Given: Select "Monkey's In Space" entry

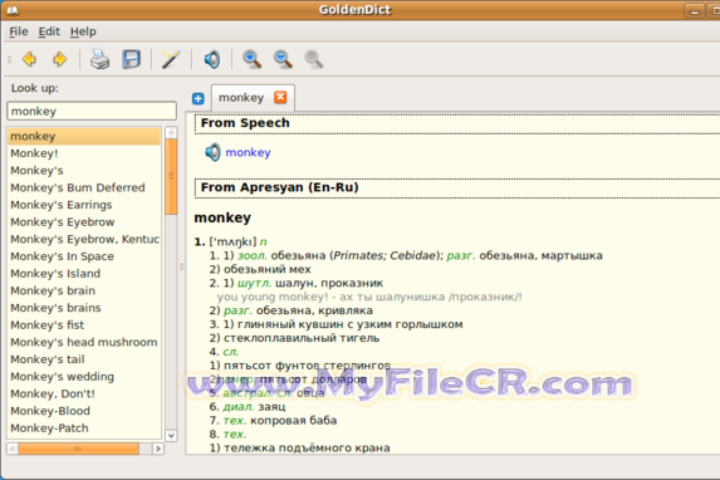Looking at the screenshot, I should tap(84, 256).
